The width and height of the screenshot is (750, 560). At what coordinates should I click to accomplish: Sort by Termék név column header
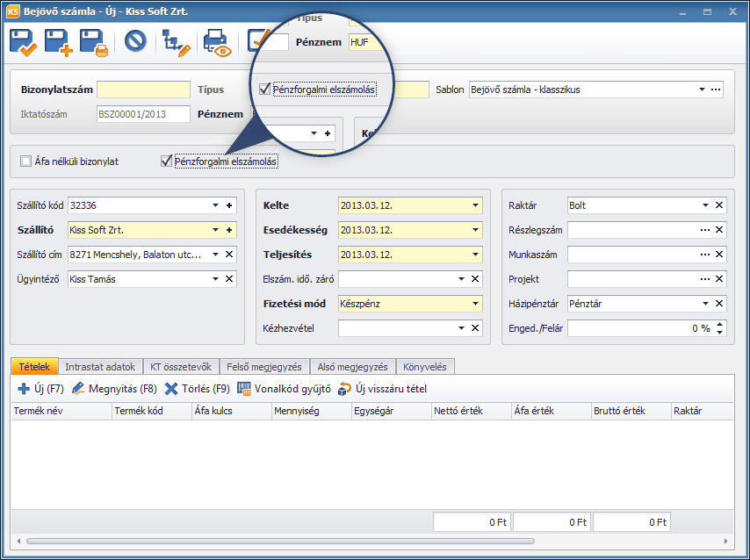61,411
